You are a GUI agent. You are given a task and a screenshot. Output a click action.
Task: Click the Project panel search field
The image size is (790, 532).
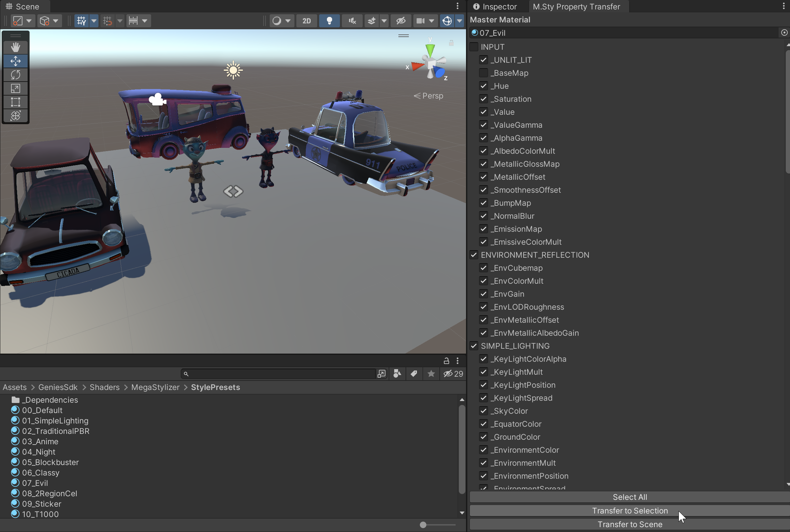[x=278, y=373]
